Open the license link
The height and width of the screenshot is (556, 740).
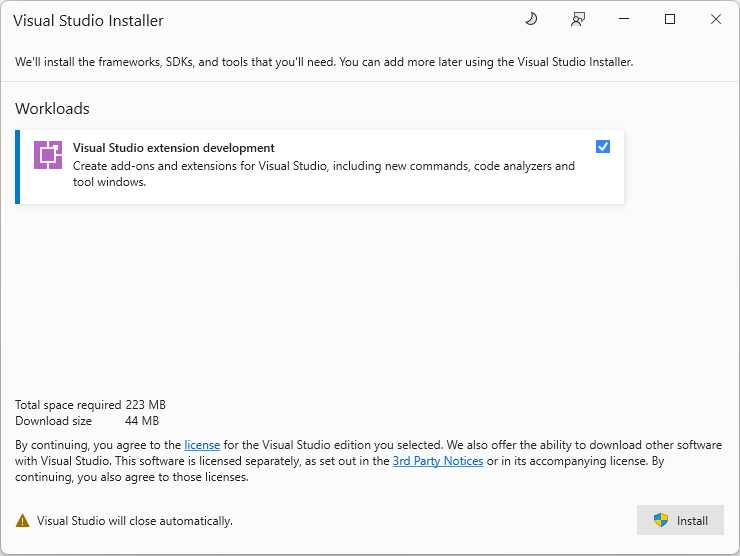coord(202,445)
